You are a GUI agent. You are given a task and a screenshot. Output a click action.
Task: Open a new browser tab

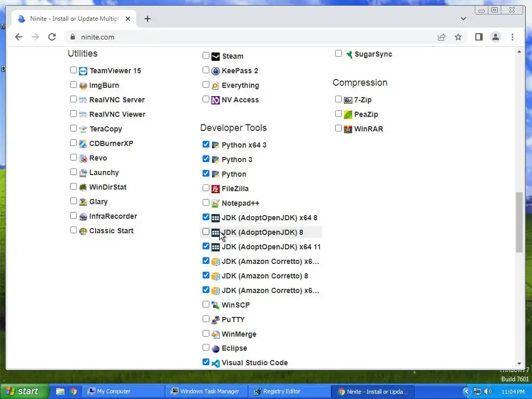(x=147, y=19)
